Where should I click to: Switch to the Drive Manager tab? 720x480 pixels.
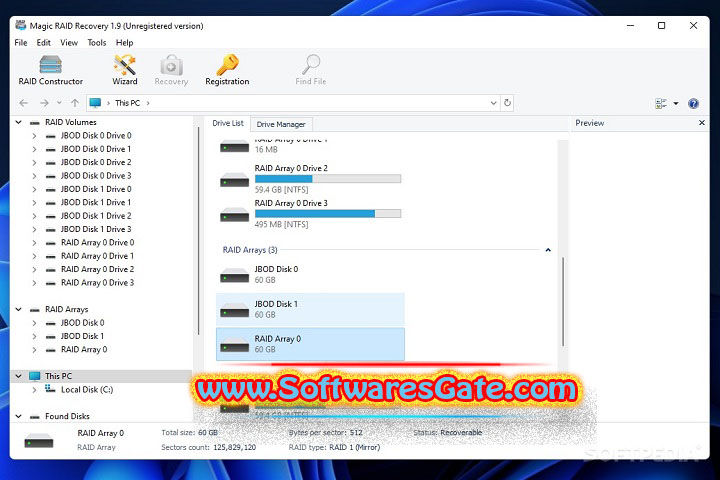[281, 124]
